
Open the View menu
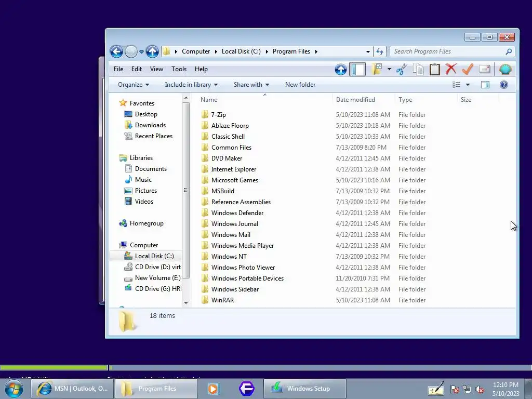156,69
